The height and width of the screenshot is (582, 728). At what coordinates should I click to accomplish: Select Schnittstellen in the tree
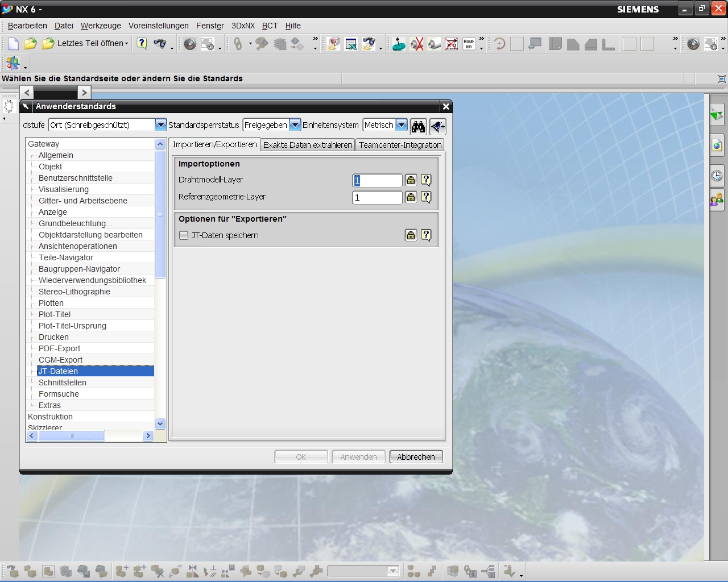click(63, 383)
